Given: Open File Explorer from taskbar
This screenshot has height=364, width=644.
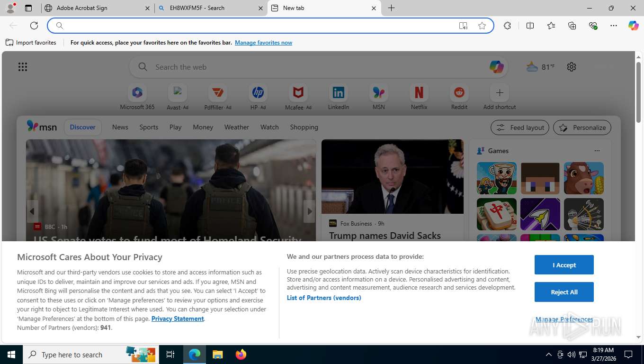Looking at the screenshot, I should click(x=217, y=355).
